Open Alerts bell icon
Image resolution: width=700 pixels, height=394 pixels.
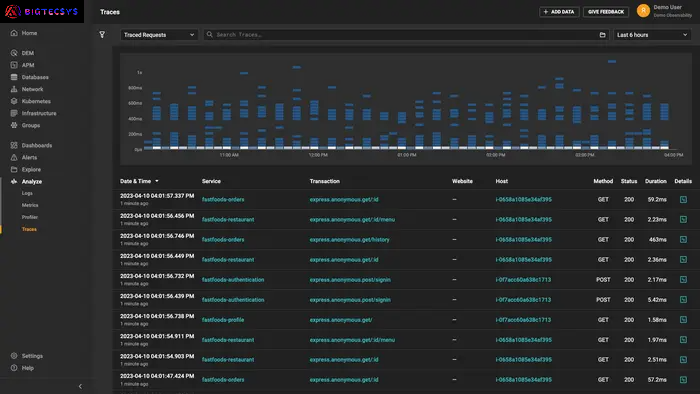coord(14,157)
